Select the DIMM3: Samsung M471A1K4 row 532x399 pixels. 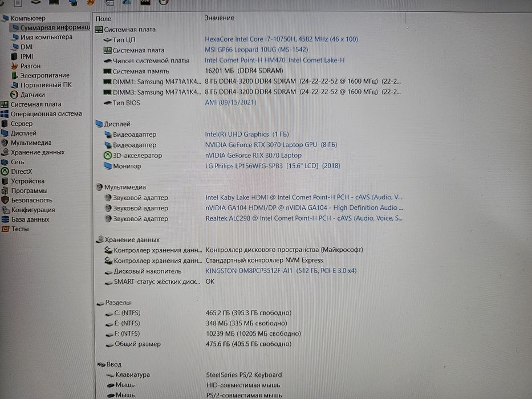click(252, 92)
